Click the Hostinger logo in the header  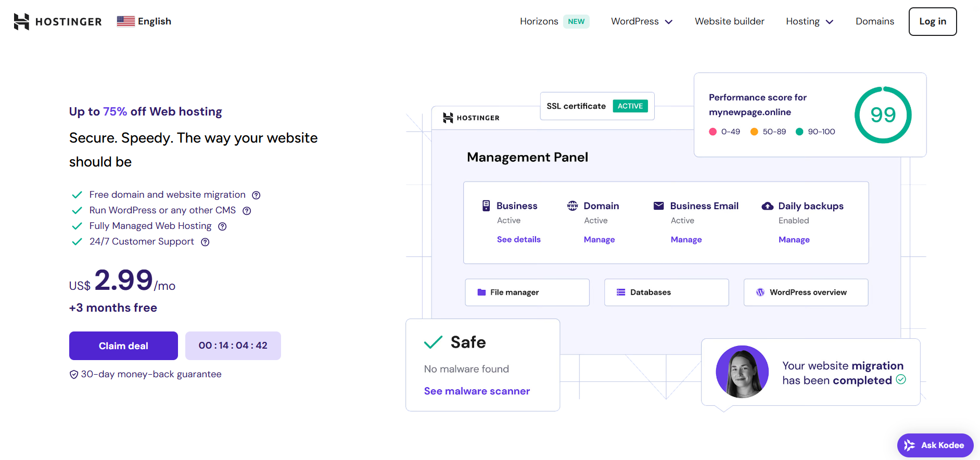click(x=57, y=21)
